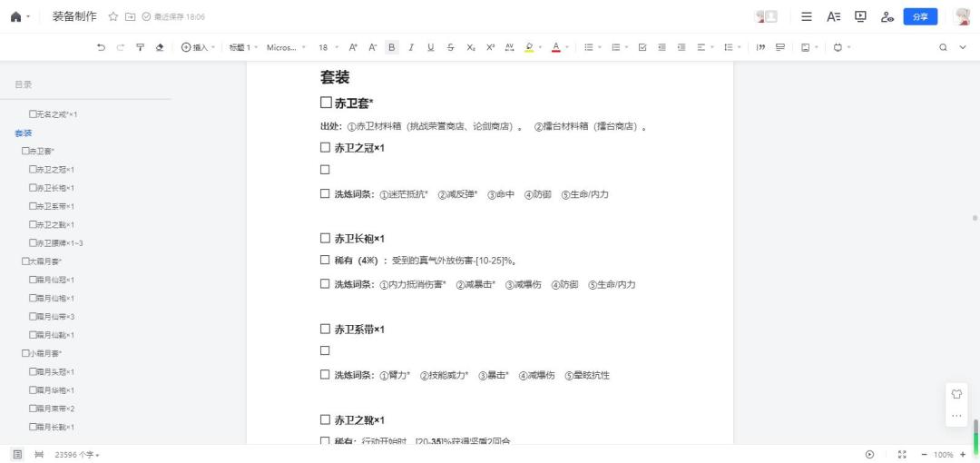Check the 赤卫之冠×1 checkbox
The height and width of the screenshot is (463, 980).
pyautogui.click(x=325, y=147)
